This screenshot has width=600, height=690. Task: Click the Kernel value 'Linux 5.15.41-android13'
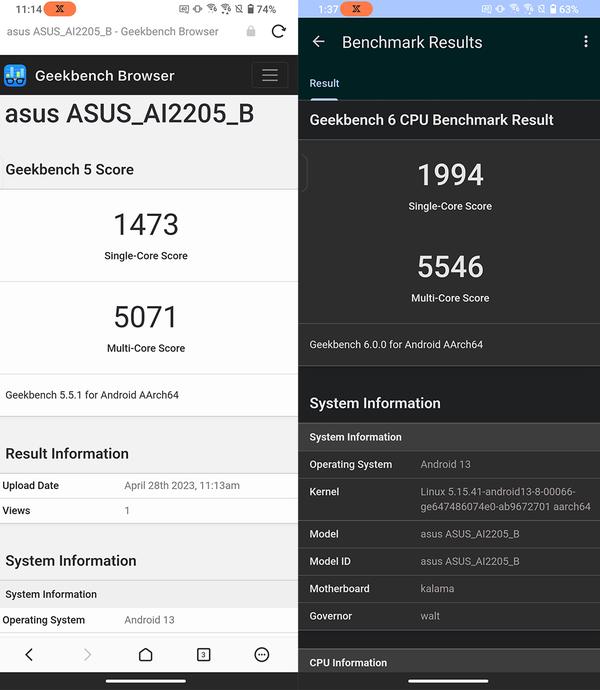point(505,499)
